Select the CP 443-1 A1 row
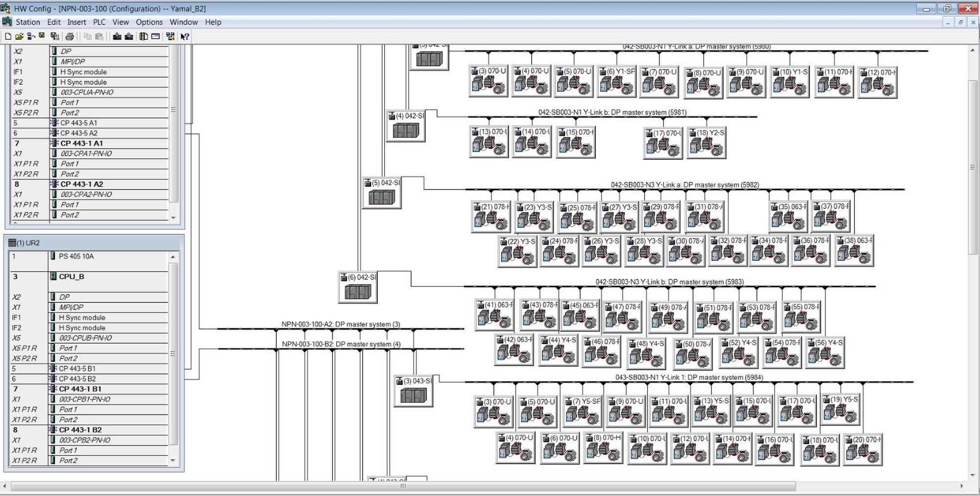Screen dimensions: 980x496 tap(90, 144)
